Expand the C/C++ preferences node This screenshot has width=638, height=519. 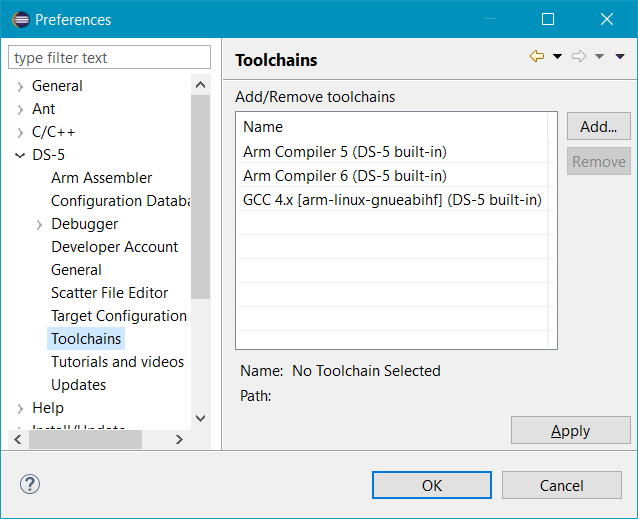point(20,133)
